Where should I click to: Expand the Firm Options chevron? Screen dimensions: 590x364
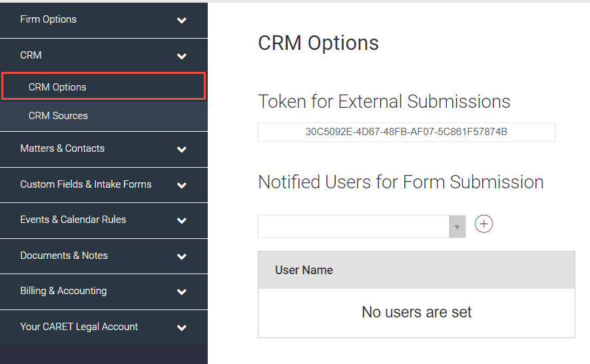182,21
